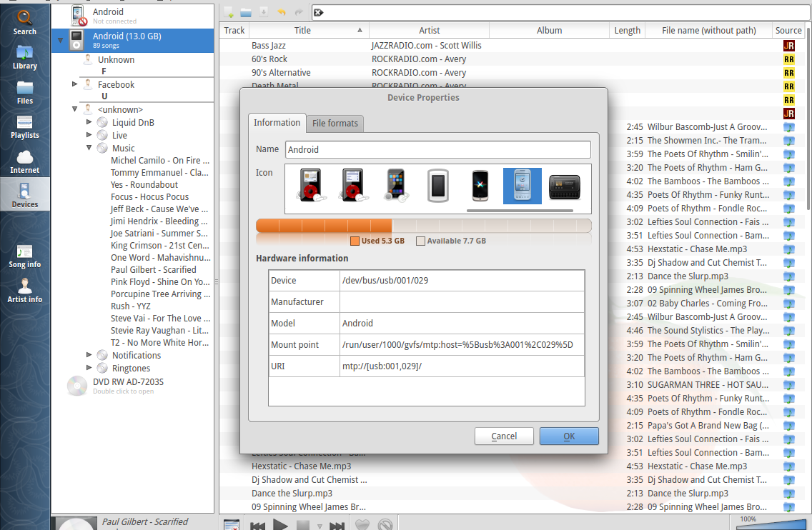Show Song info panel

pyautogui.click(x=24, y=256)
